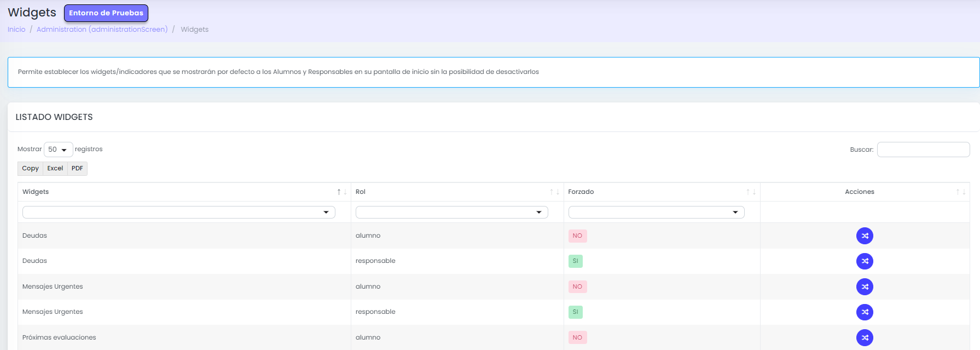The image size is (980, 350).
Task: Toggle the Mensajes Urgentes responsable action icon
Action: [865, 312]
